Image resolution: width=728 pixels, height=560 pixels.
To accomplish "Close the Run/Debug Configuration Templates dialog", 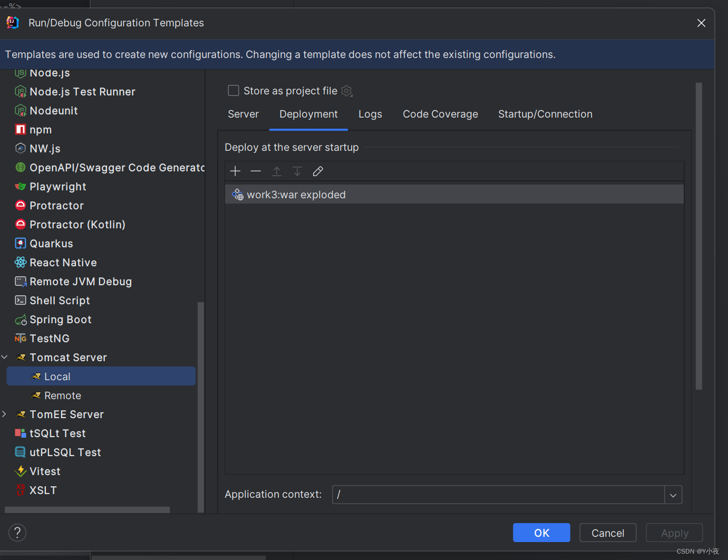I will pos(701,23).
